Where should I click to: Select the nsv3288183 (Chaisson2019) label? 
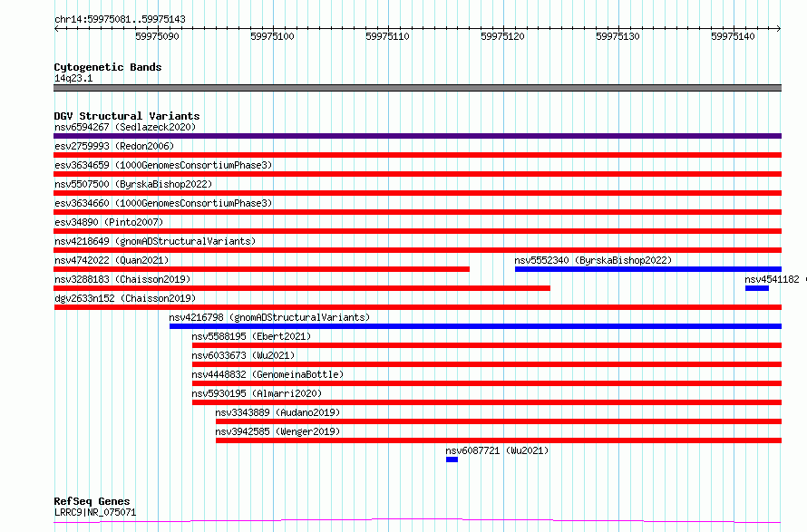122,279
